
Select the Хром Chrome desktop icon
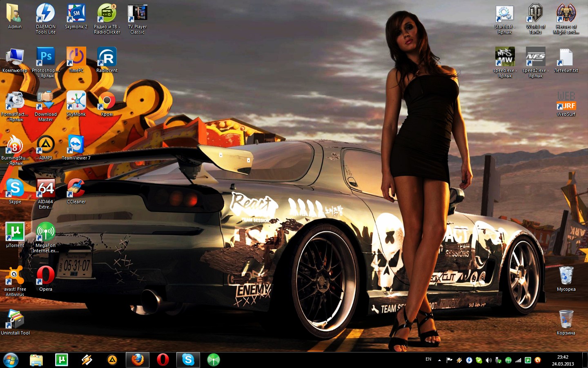(x=107, y=104)
